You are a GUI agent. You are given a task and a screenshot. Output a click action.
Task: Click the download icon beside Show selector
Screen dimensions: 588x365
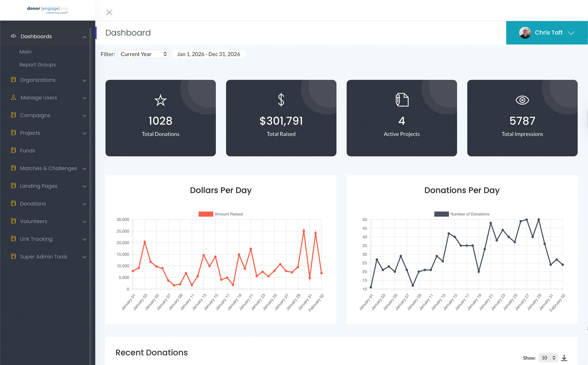tap(564, 358)
